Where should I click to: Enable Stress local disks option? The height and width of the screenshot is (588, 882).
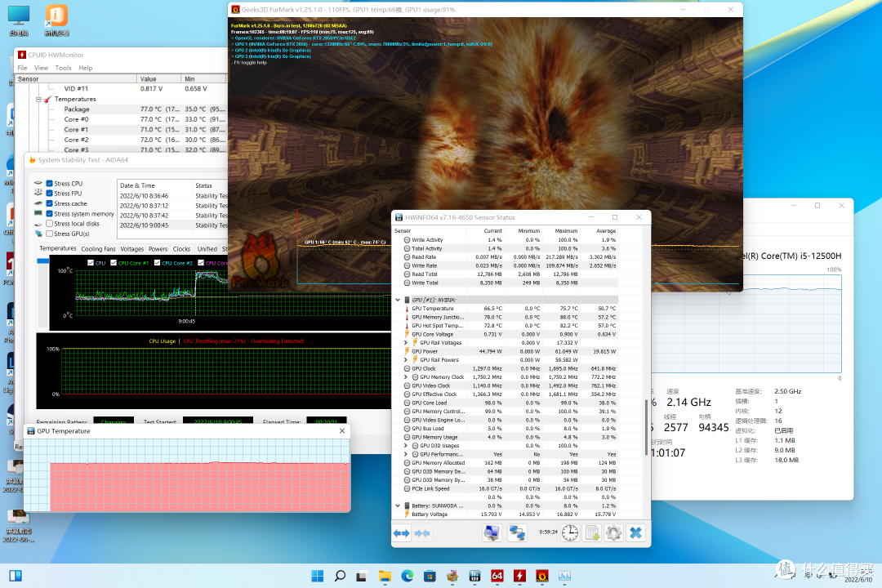coord(50,224)
